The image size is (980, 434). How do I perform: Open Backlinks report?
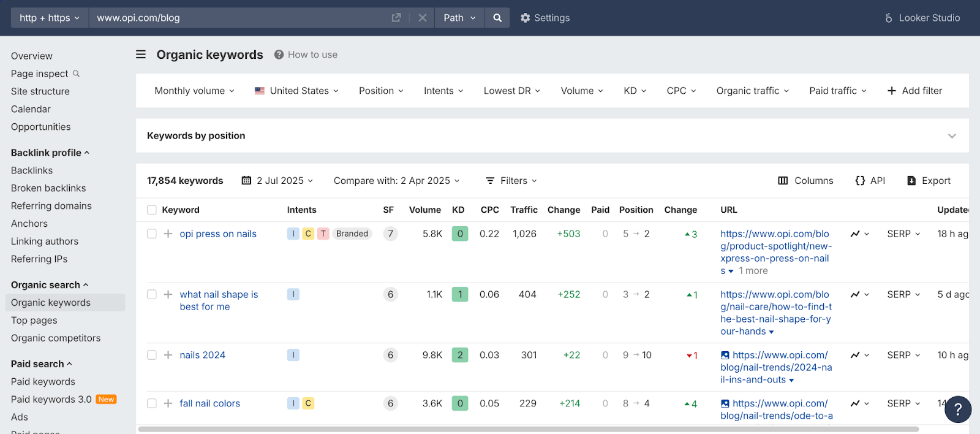pyautogui.click(x=32, y=170)
